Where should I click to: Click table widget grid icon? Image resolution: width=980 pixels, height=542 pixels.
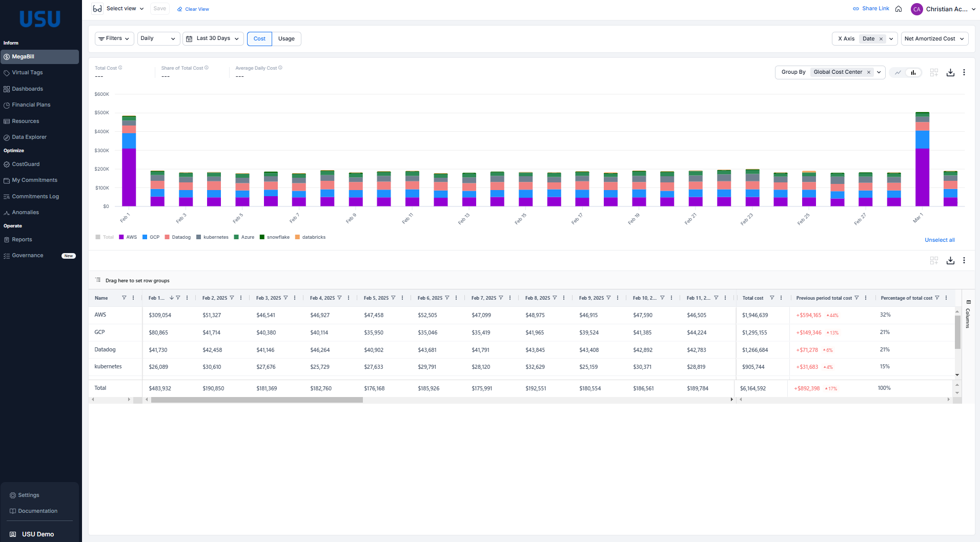pos(934,260)
